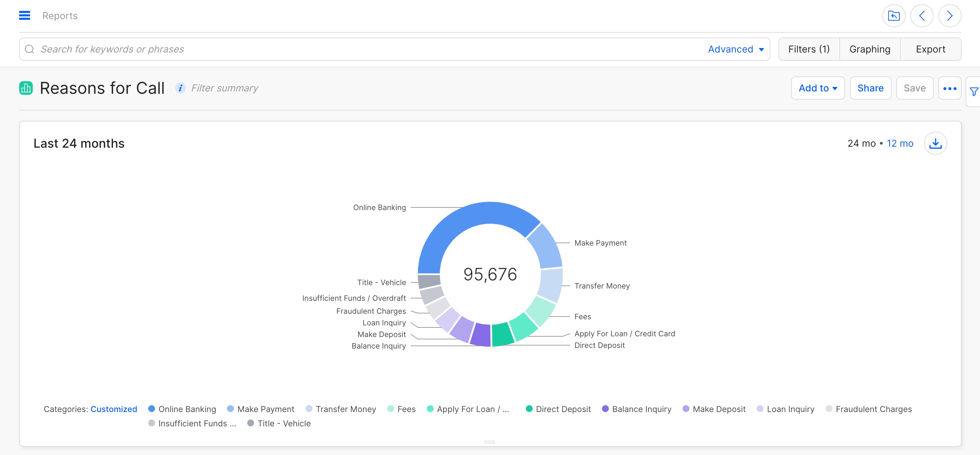Click the folder return icon
980x455 pixels.
pos(893,16)
